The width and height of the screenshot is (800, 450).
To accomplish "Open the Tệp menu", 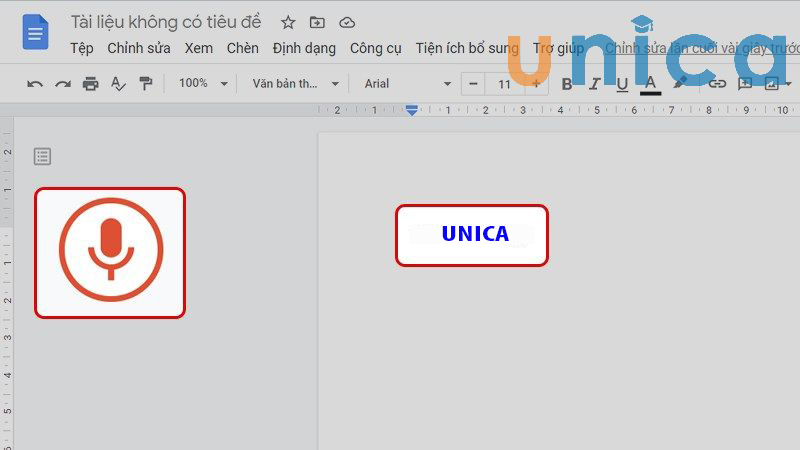I will tap(82, 48).
